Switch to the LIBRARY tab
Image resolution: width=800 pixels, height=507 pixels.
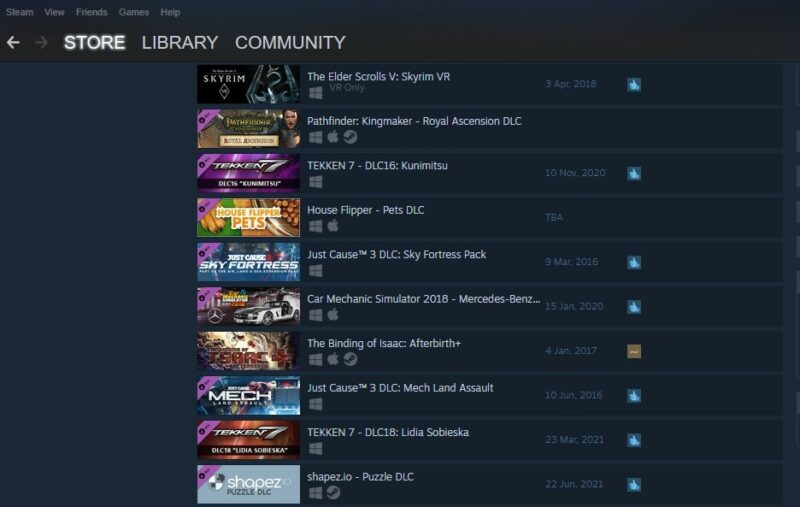pos(180,42)
